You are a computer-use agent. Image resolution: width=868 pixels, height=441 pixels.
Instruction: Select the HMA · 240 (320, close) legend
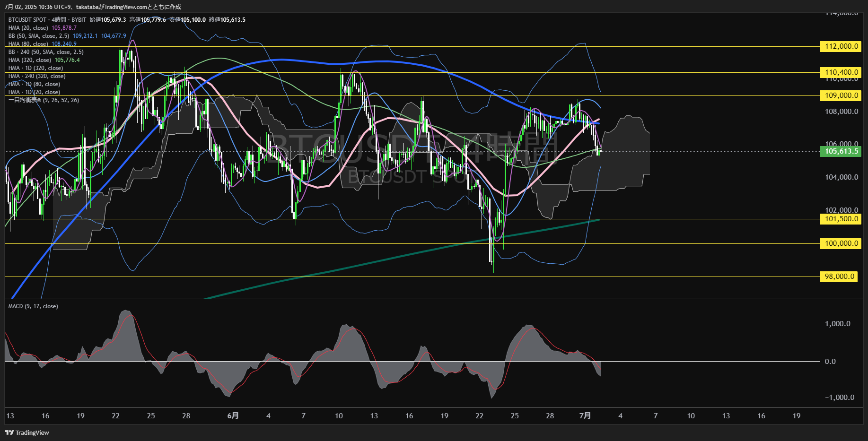(37, 76)
